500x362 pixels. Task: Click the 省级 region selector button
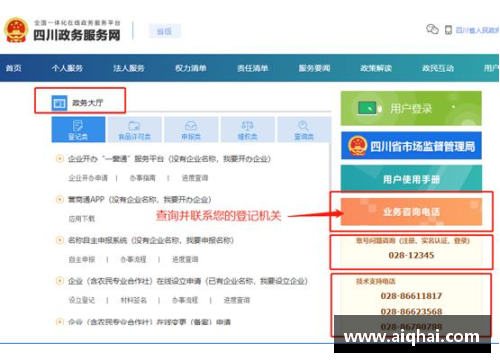click(x=164, y=31)
